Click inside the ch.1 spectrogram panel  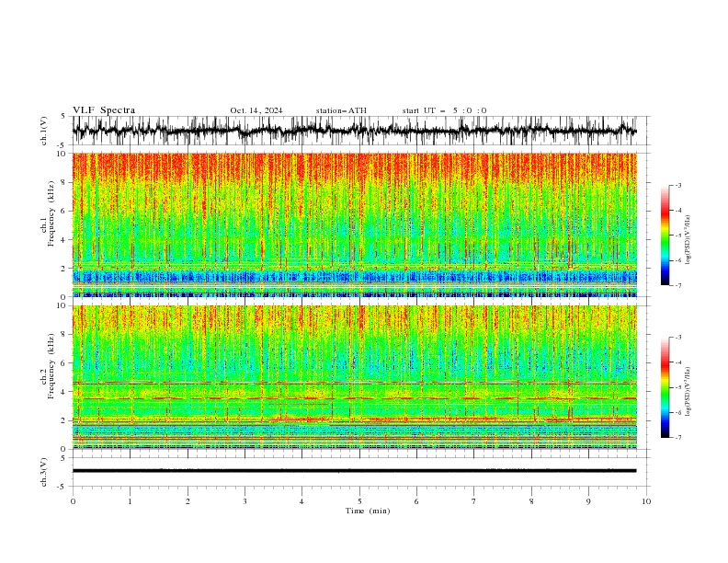pyautogui.click(x=354, y=224)
